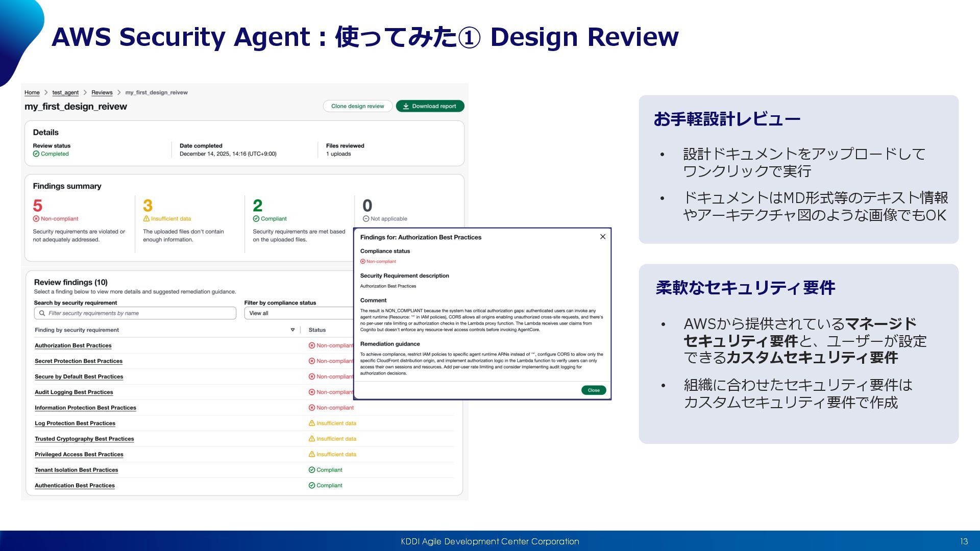Screen dimensions: 980x551
Task: Click the Not applicable minus icon
Action: 366,219
